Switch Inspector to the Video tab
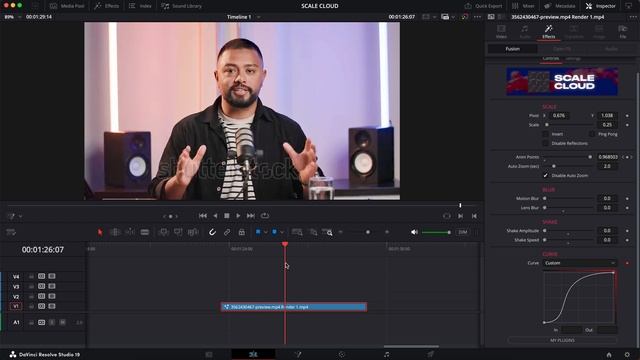The image size is (640, 360). (501, 31)
